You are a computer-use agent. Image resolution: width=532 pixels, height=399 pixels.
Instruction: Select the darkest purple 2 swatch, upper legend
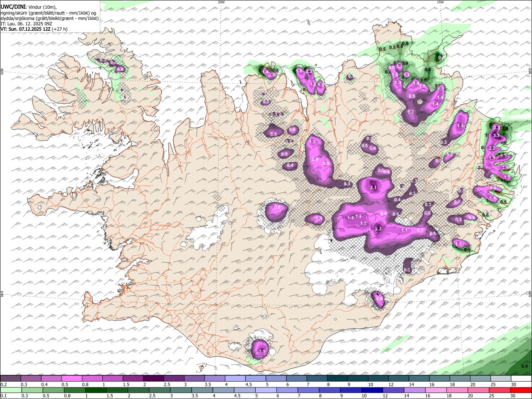pos(153,379)
